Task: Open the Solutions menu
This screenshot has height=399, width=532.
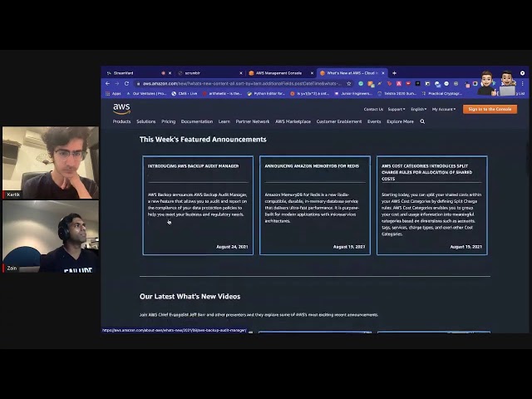Action: [146, 121]
